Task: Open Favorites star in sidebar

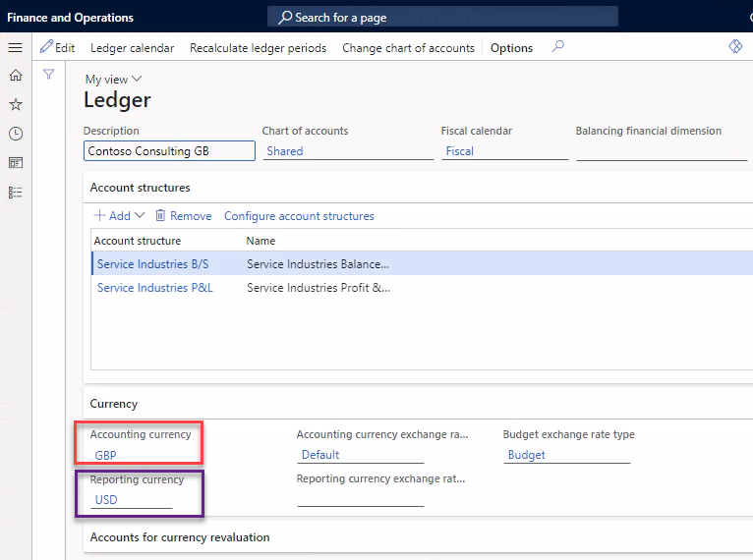Action: pyautogui.click(x=15, y=104)
